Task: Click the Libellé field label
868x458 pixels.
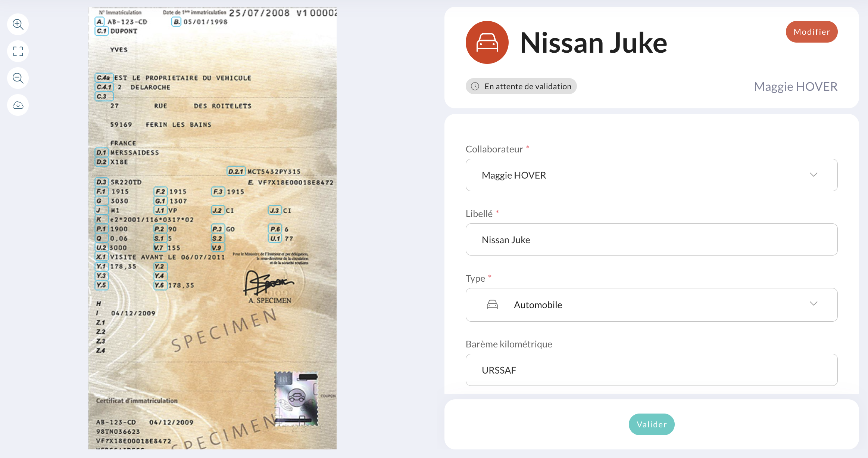Action: (x=479, y=214)
